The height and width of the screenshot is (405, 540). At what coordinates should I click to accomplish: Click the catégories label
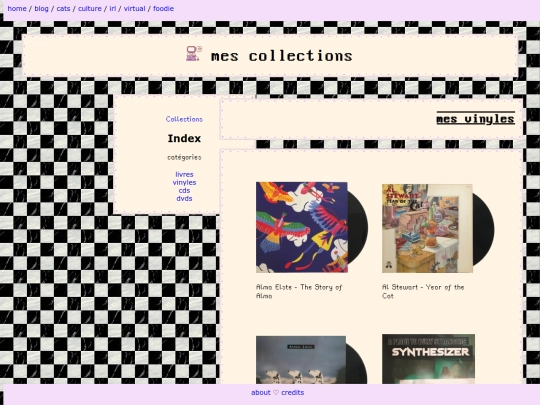click(184, 157)
